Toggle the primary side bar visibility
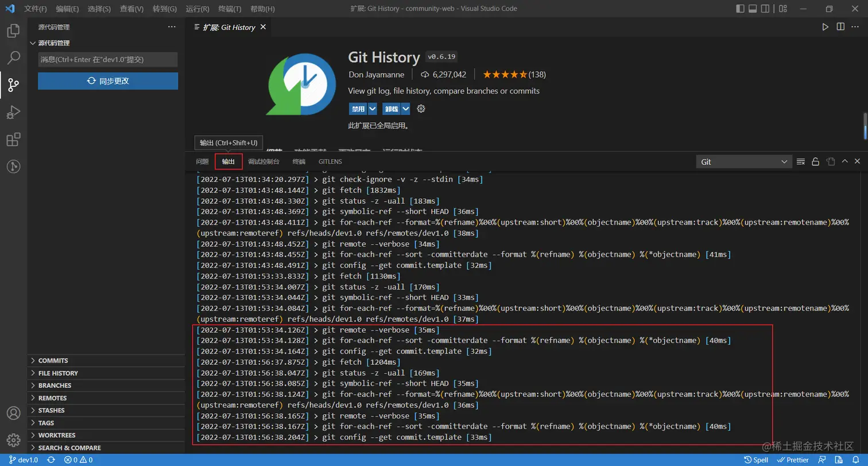Viewport: 868px width, 466px height. coord(740,9)
